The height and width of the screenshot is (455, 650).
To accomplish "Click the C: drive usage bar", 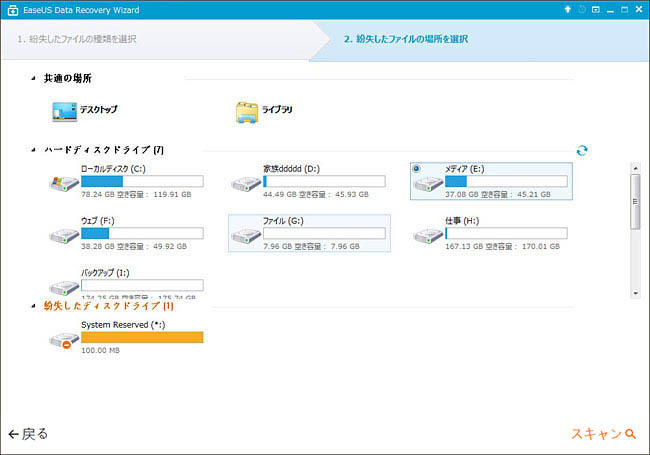I will (x=142, y=181).
